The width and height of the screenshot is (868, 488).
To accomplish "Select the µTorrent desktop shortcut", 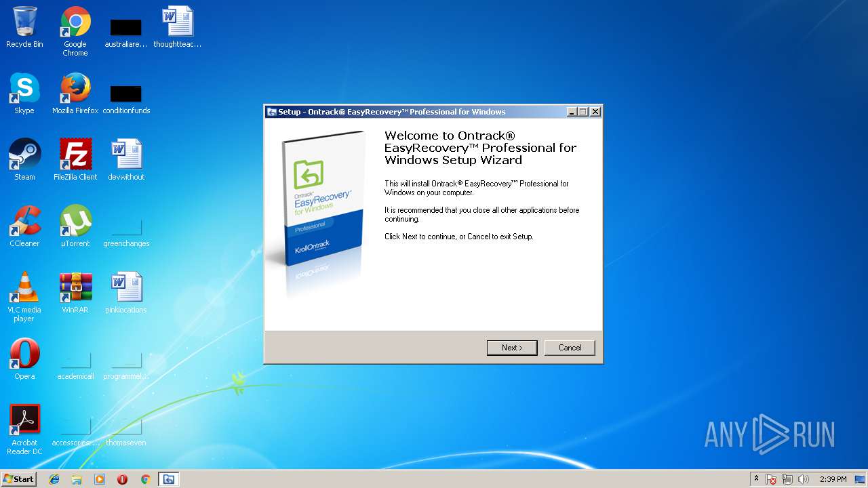I will (75, 226).
